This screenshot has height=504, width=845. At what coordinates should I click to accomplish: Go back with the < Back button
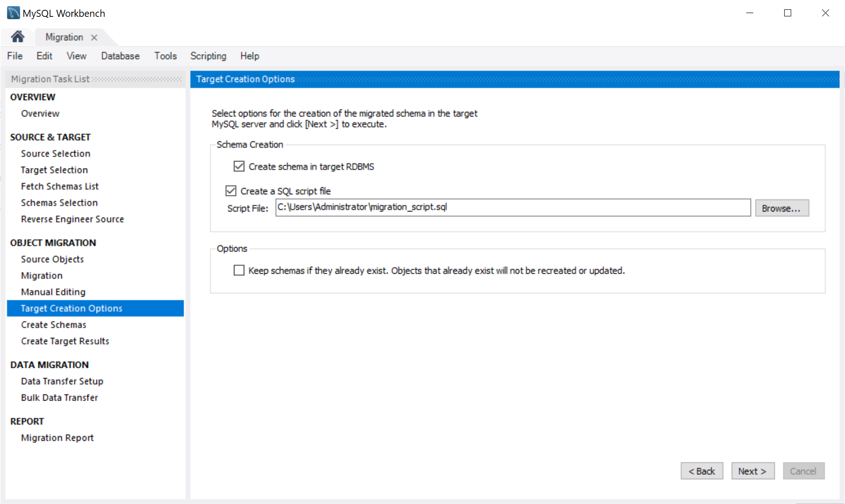[x=701, y=471]
